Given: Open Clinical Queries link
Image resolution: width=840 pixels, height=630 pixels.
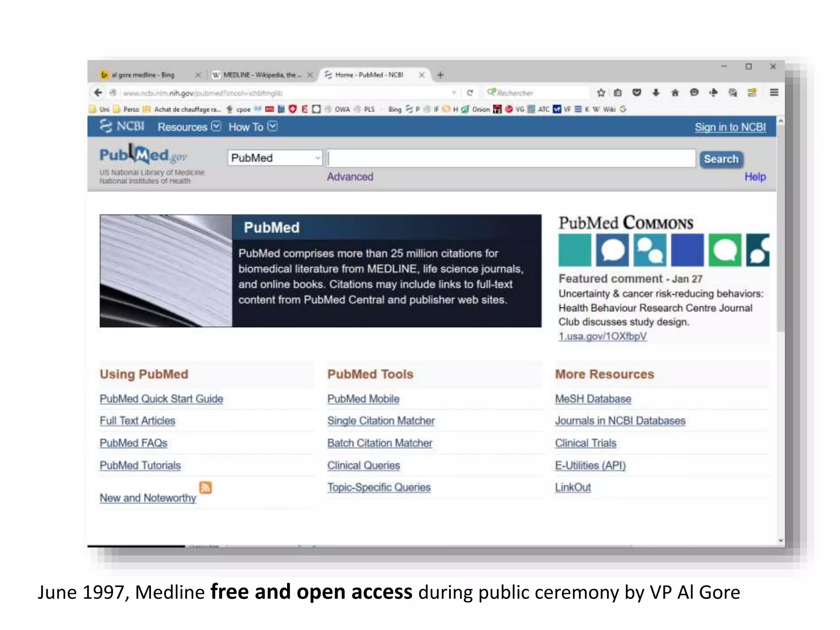Looking at the screenshot, I should pyautogui.click(x=363, y=466).
